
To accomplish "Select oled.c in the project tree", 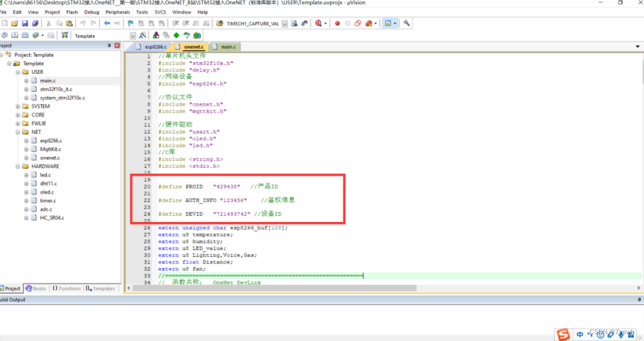I will click(47, 192).
